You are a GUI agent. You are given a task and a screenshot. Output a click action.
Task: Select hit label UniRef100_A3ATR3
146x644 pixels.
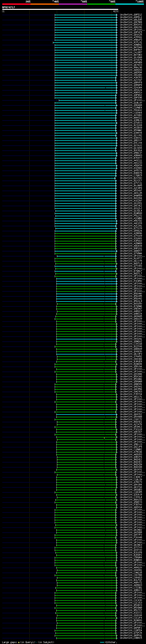tap(131, 77)
